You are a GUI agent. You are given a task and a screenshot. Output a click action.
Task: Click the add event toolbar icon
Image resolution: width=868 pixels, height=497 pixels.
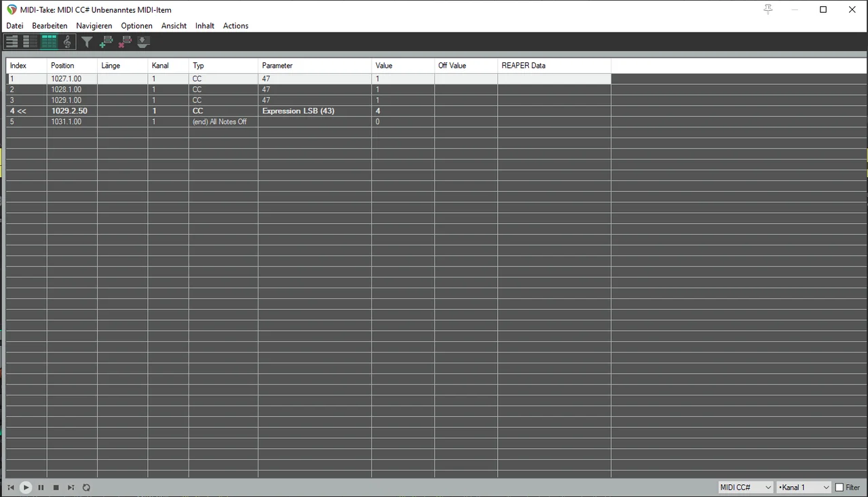[106, 42]
